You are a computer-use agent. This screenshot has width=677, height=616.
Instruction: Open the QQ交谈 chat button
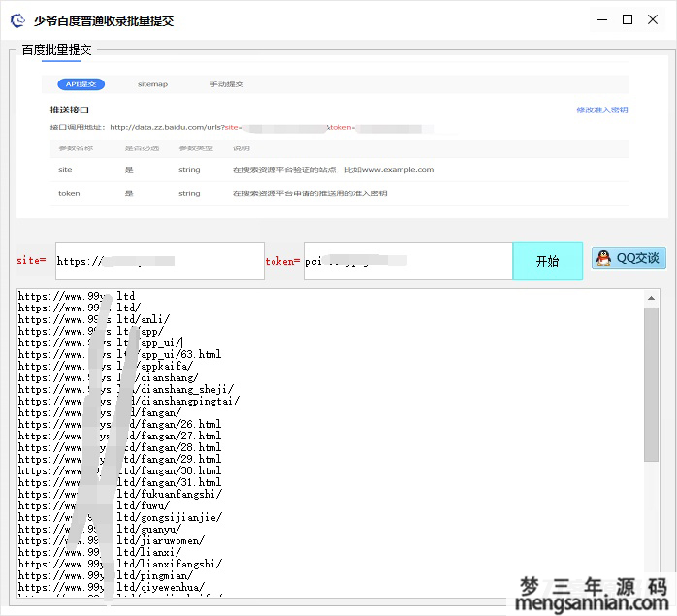pos(629,258)
